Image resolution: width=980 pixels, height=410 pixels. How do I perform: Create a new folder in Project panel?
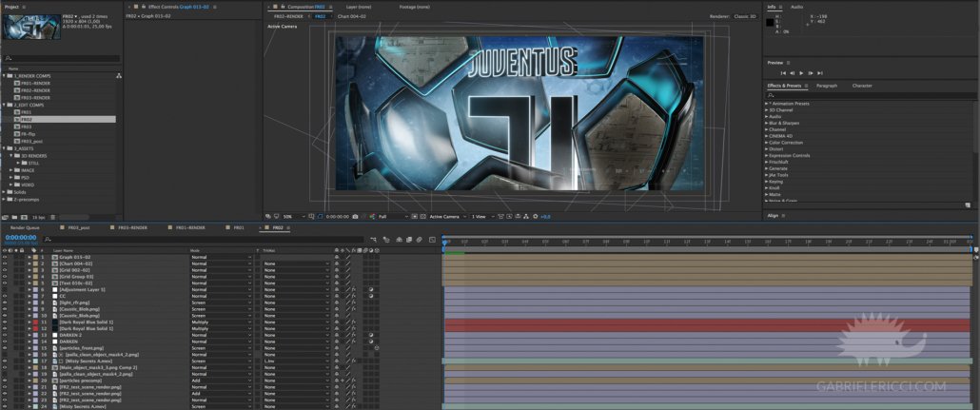click(x=14, y=218)
